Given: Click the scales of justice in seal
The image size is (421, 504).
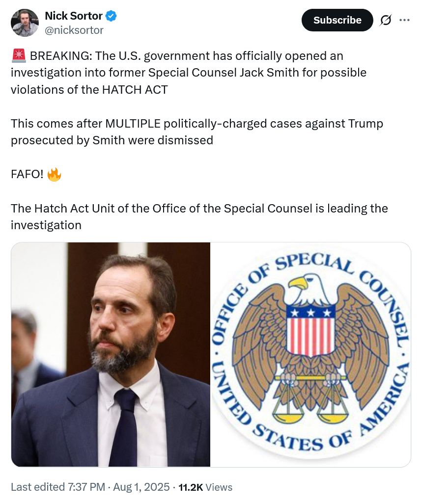Looking at the screenshot, I should click(310, 398).
